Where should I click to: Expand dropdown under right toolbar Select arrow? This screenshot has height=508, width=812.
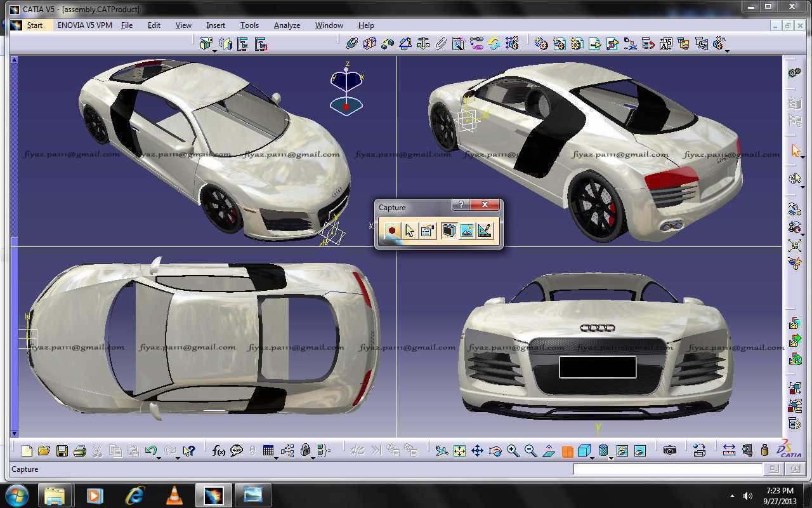click(x=802, y=158)
